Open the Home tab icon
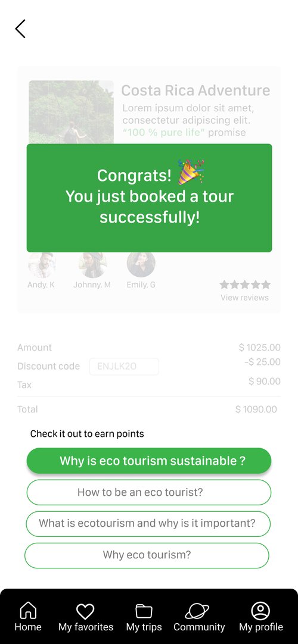Screen dimensions: 298x644 tap(28, 610)
